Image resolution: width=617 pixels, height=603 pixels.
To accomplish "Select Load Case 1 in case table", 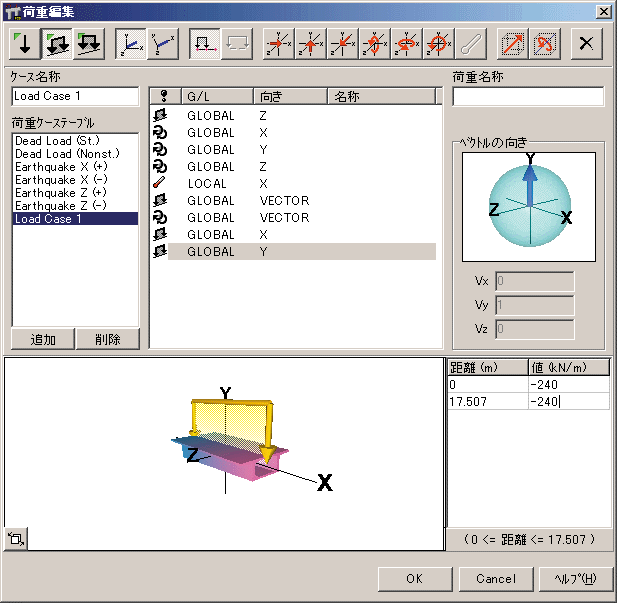I will click(76, 218).
